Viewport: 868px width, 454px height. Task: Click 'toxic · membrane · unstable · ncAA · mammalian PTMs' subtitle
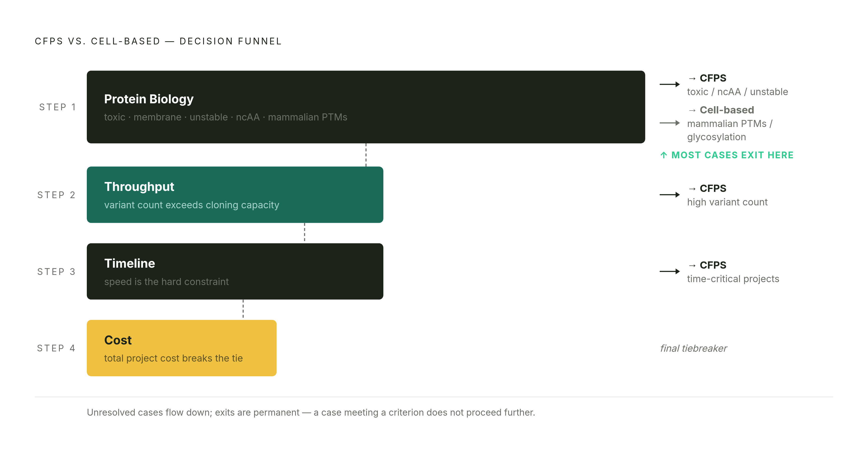[x=225, y=117]
